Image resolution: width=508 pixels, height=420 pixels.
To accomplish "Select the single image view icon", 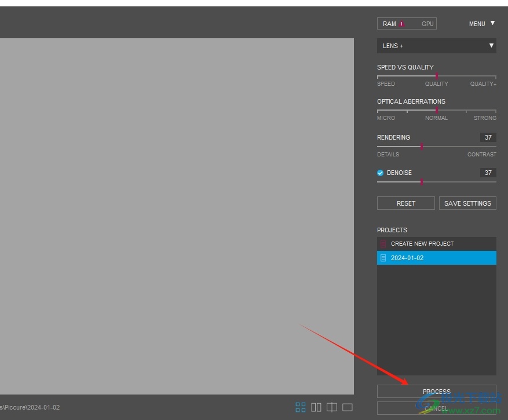I will tap(348, 407).
